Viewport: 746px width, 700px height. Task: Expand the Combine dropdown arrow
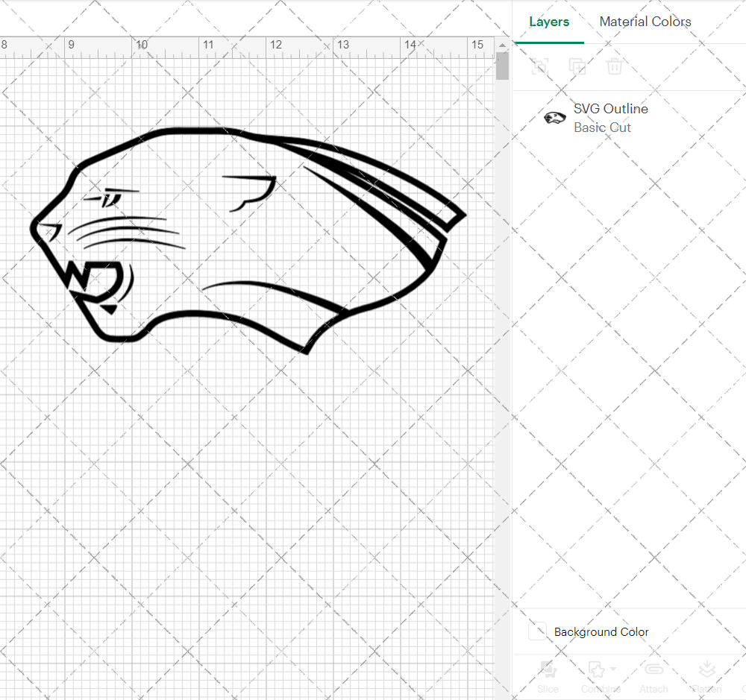[613, 669]
